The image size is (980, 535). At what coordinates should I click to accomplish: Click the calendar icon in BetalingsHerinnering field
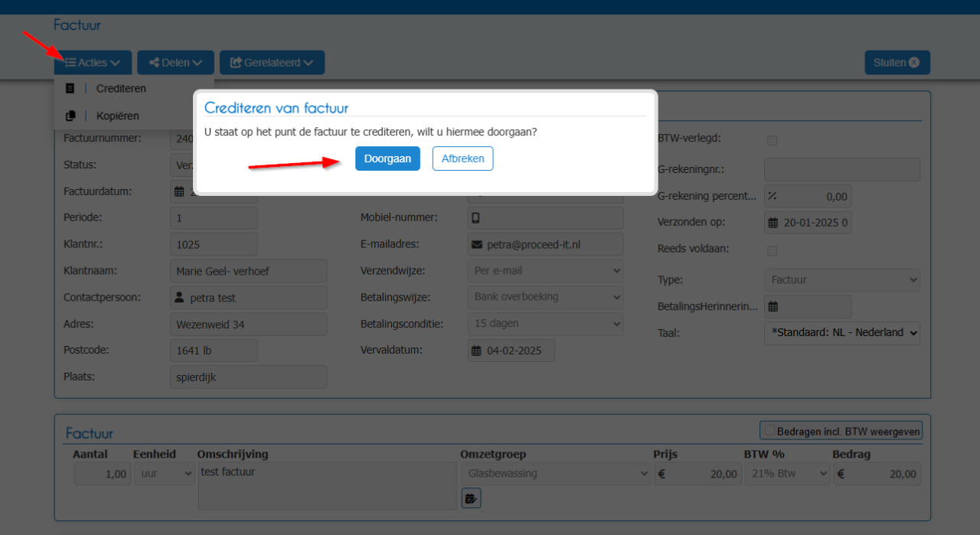tap(773, 307)
